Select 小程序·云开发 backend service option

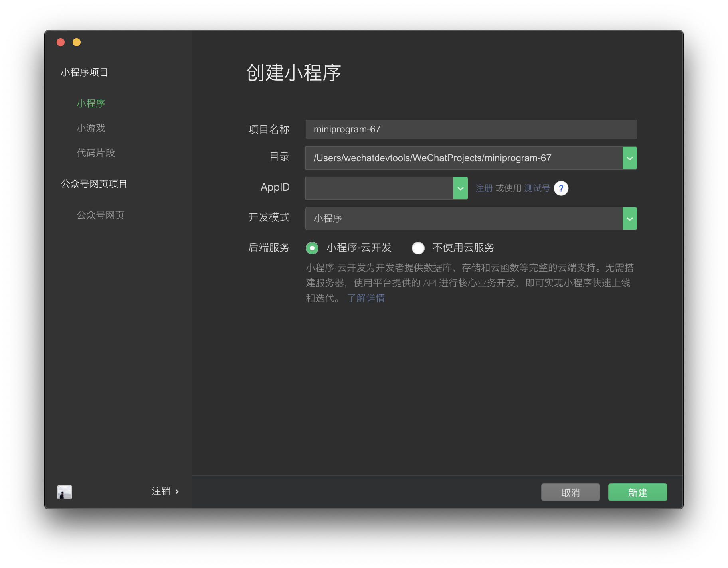point(312,248)
